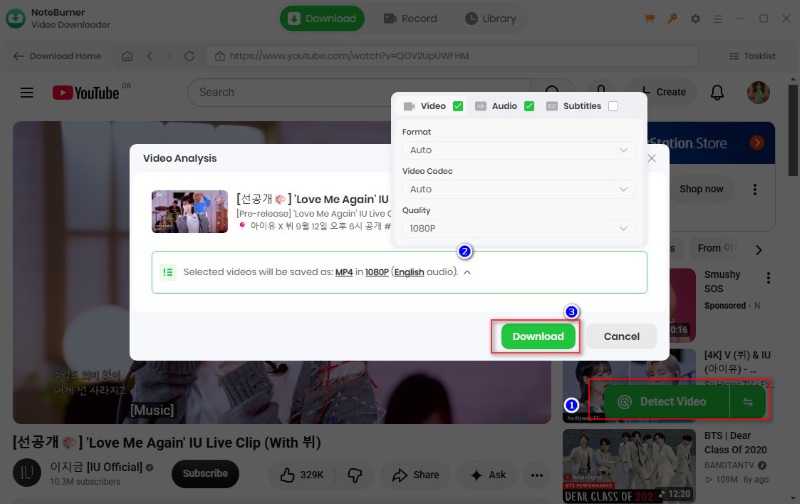Open the YouTube account avatar

point(758,92)
